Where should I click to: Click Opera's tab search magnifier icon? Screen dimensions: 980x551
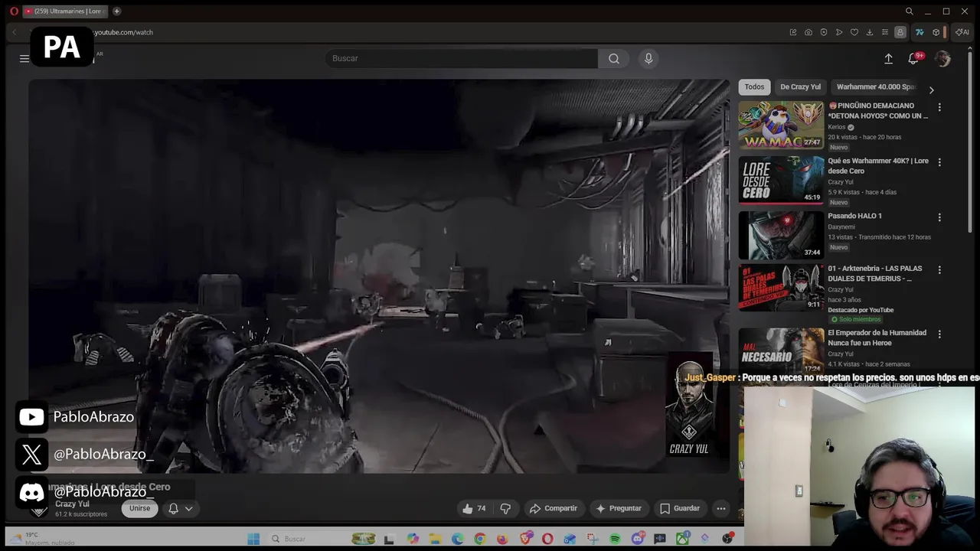coord(909,11)
